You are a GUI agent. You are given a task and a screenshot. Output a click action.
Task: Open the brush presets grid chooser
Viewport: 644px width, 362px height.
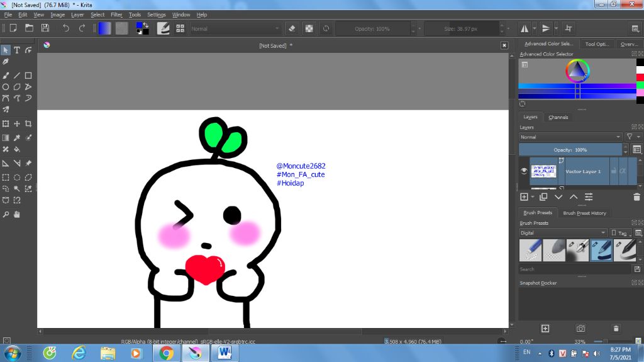click(180, 28)
